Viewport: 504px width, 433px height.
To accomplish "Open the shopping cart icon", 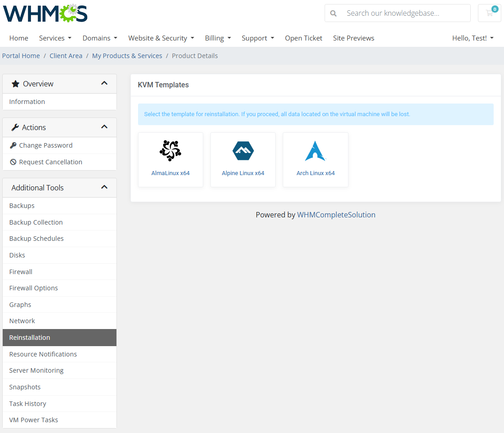I will point(489,13).
